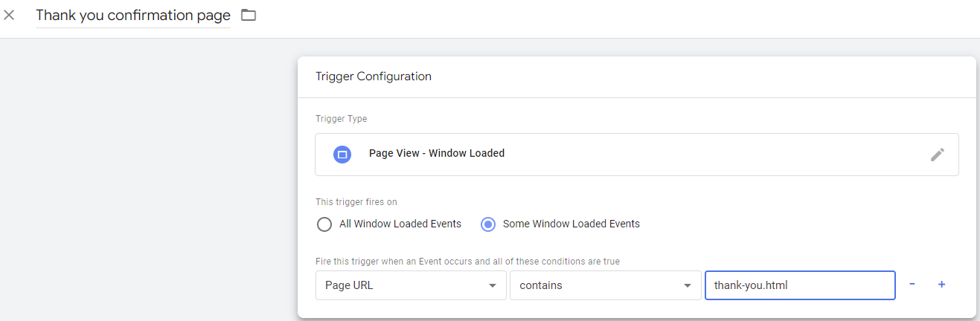This screenshot has height=321, width=980.
Task: Select the All Window Loaded Events radio button
Action: tap(324, 224)
